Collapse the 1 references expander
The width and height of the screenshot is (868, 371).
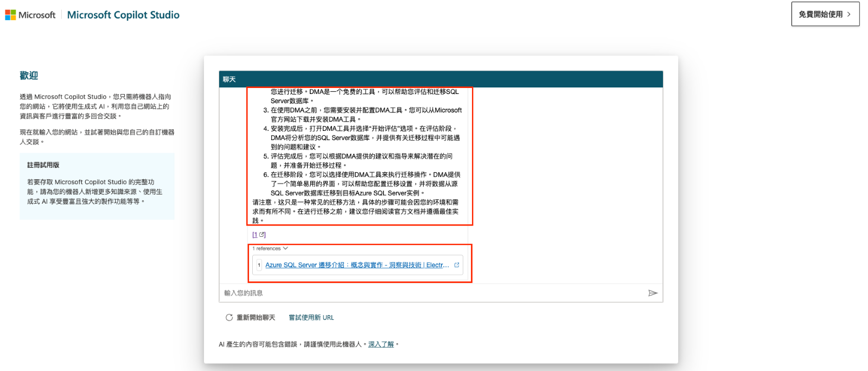click(x=270, y=248)
